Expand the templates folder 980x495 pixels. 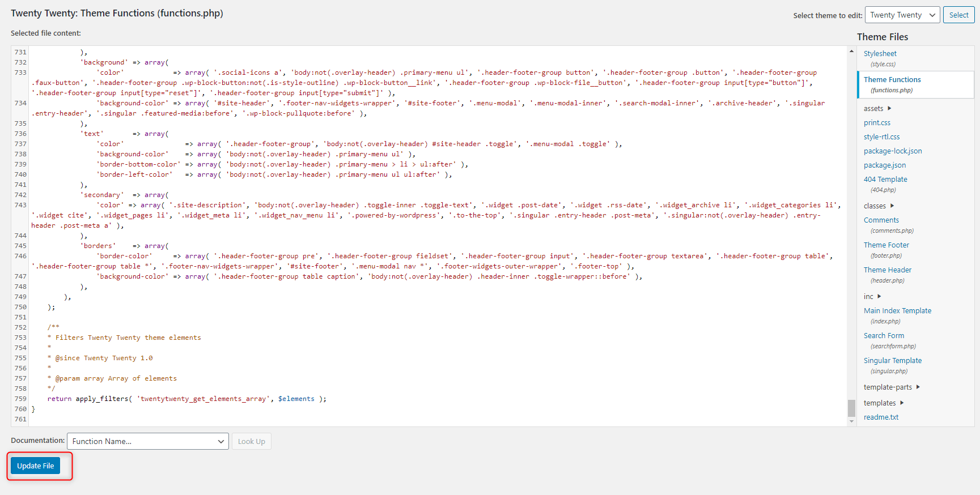884,403
